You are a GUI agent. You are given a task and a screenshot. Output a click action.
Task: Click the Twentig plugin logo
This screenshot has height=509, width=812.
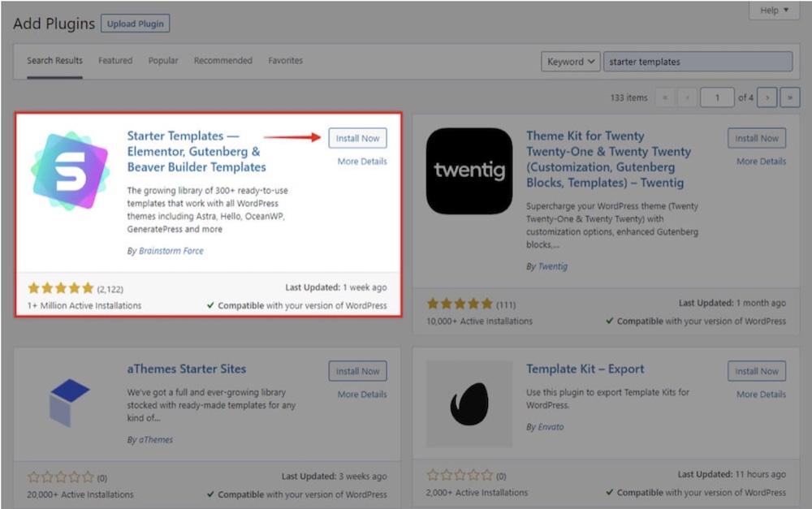click(469, 170)
